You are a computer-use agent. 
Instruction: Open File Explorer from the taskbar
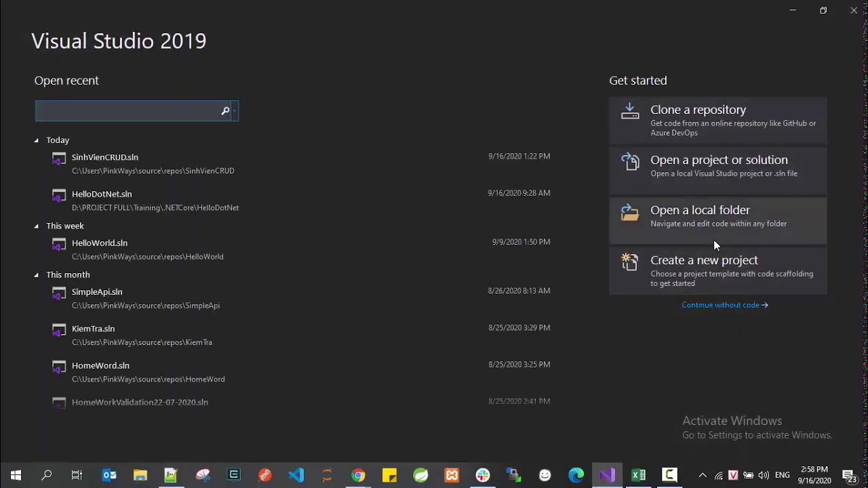point(140,475)
